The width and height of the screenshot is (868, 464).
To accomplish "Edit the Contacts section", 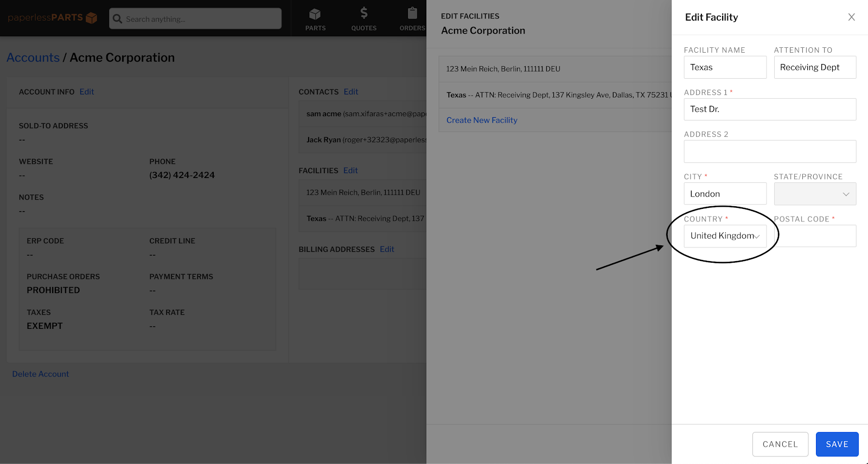I will 351,92.
